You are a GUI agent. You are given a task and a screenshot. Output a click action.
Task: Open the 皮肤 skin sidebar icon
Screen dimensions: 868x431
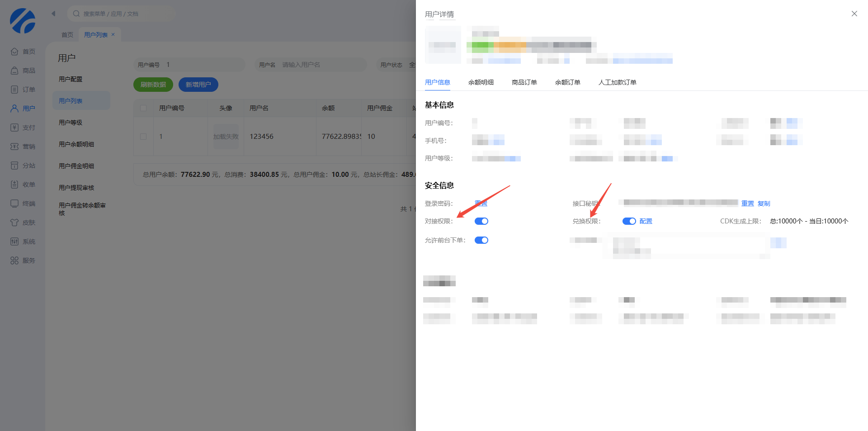[14, 223]
